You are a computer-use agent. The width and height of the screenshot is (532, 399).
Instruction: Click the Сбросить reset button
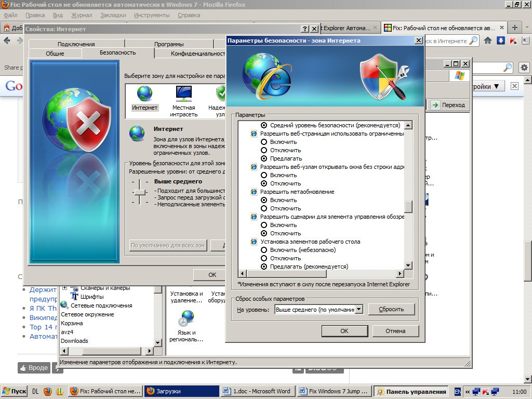pyautogui.click(x=391, y=309)
